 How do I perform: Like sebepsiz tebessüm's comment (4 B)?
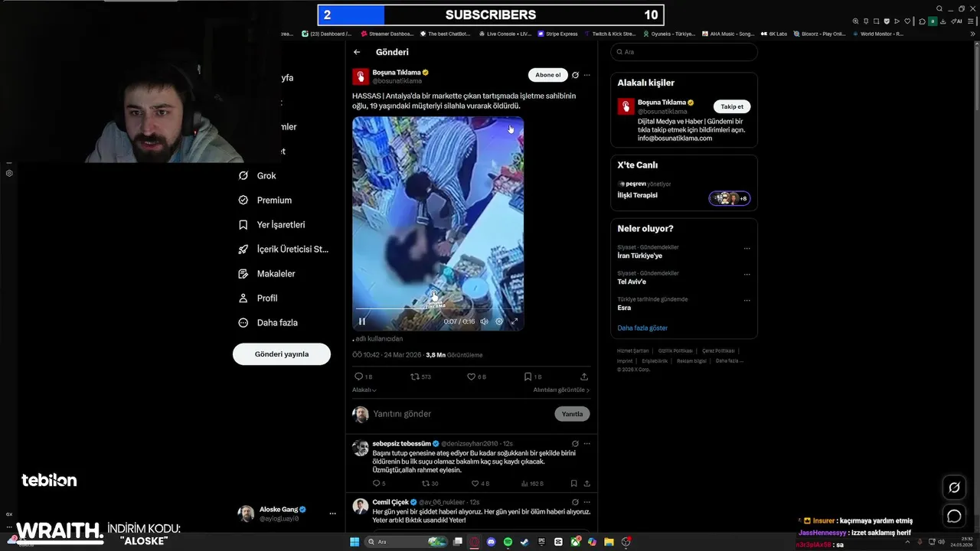[x=480, y=484]
